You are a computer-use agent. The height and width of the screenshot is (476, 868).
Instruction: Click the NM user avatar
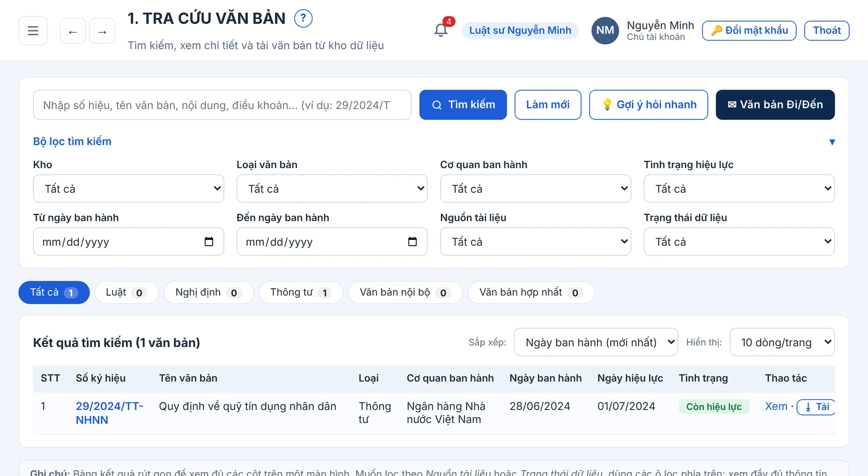click(605, 30)
